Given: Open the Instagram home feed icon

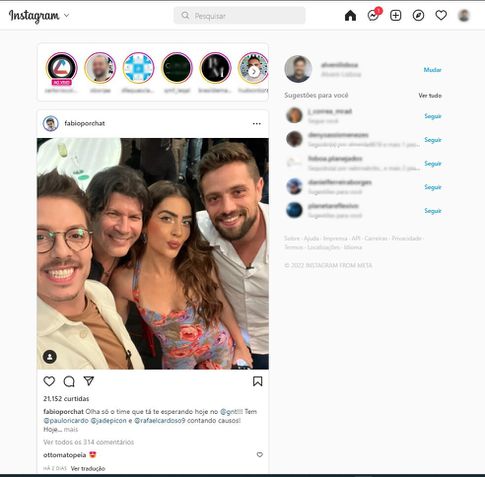Looking at the screenshot, I should (x=350, y=16).
